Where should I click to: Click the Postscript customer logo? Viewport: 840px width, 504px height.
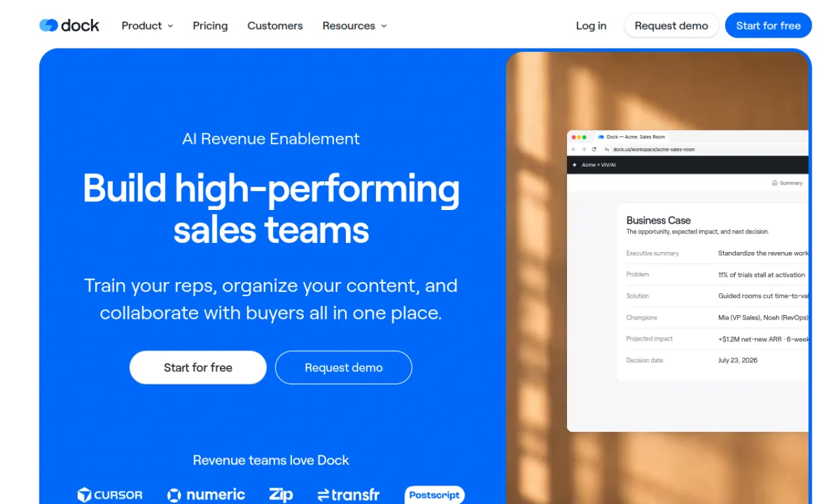click(x=434, y=495)
